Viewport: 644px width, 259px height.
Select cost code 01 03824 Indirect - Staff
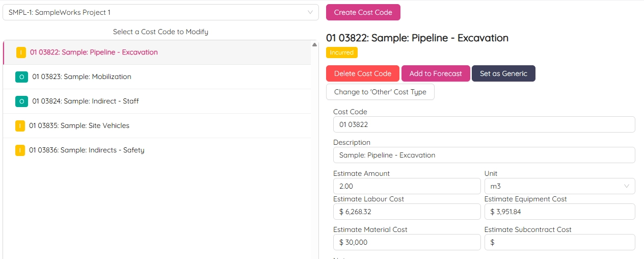157,101
